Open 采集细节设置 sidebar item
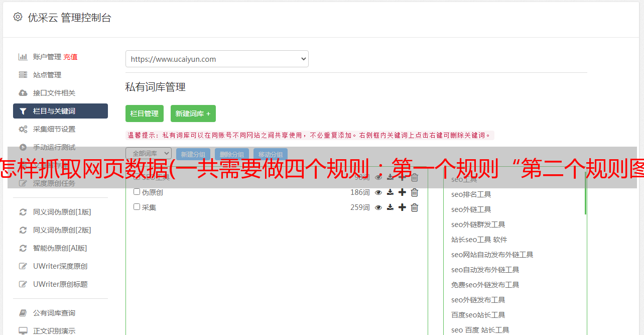 [54, 129]
